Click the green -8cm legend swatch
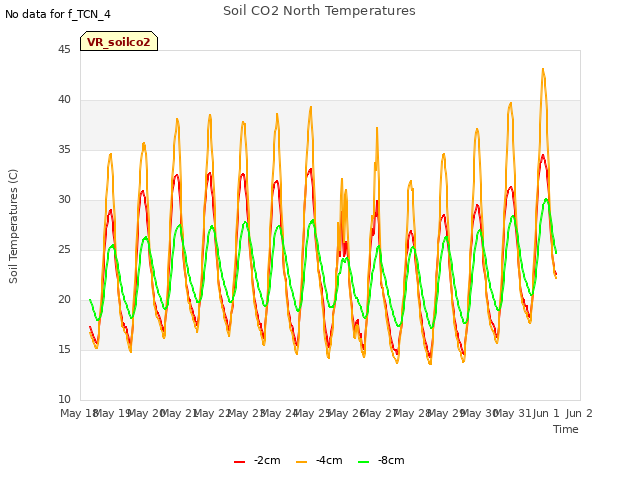The width and height of the screenshot is (640, 480). pyautogui.click(x=364, y=462)
